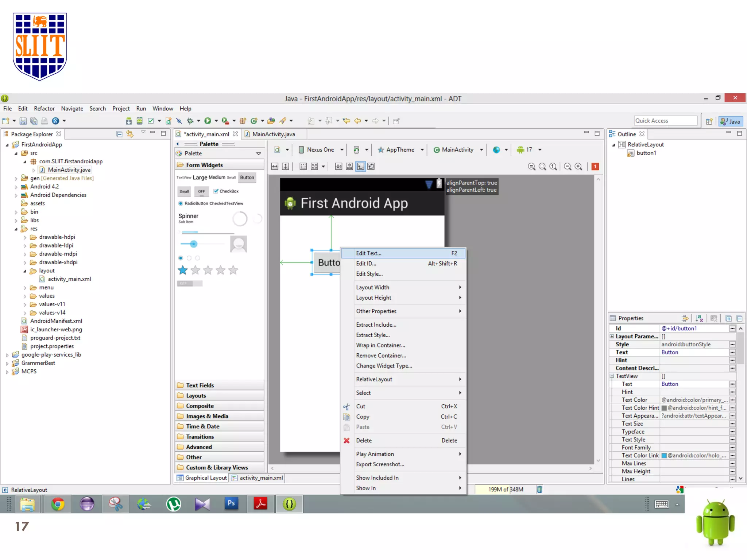Click the Java perspective button
The width and height of the screenshot is (747, 560).
[x=731, y=121]
